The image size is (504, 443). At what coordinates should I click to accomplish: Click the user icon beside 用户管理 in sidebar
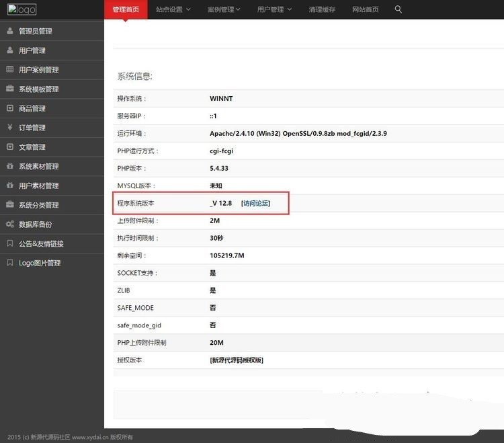(10, 50)
